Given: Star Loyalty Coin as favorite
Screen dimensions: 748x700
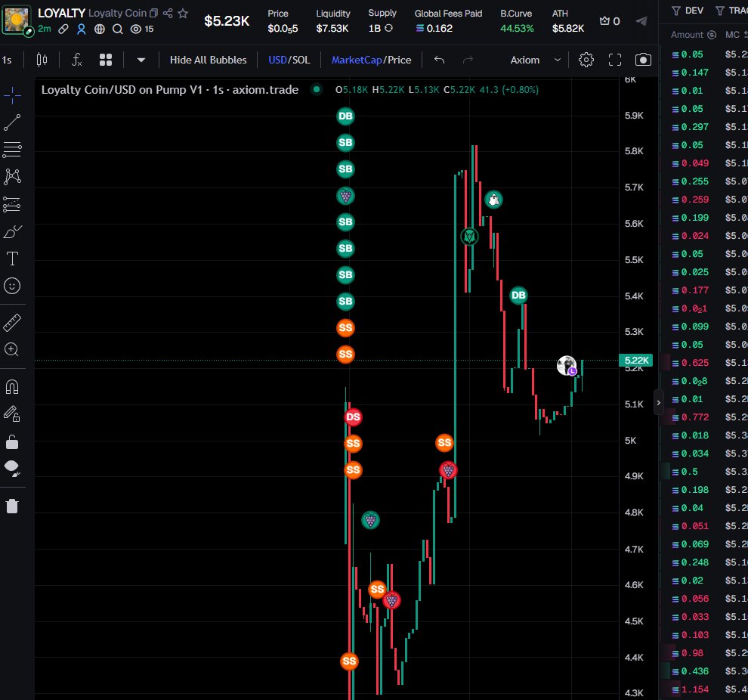Looking at the screenshot, I should pos(183,13).
